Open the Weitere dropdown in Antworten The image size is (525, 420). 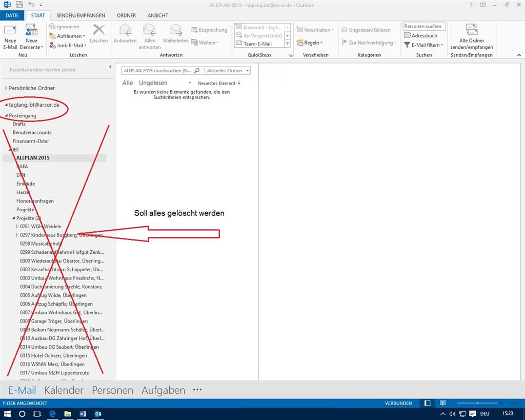pyautogui.click(x=205, y=43)
